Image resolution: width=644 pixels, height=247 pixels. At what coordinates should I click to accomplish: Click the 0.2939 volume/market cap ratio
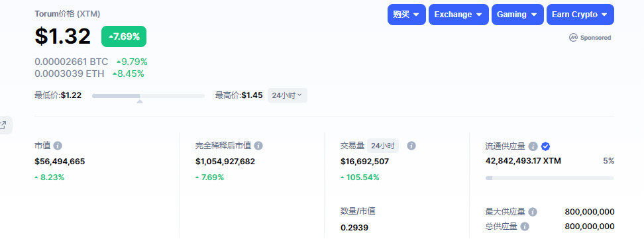tap(354, 228)
